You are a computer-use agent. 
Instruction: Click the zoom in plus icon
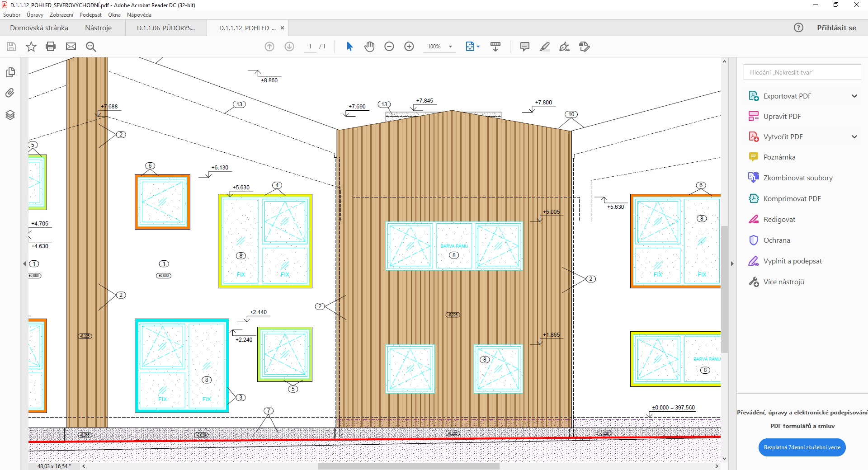(x=409, y=47)
